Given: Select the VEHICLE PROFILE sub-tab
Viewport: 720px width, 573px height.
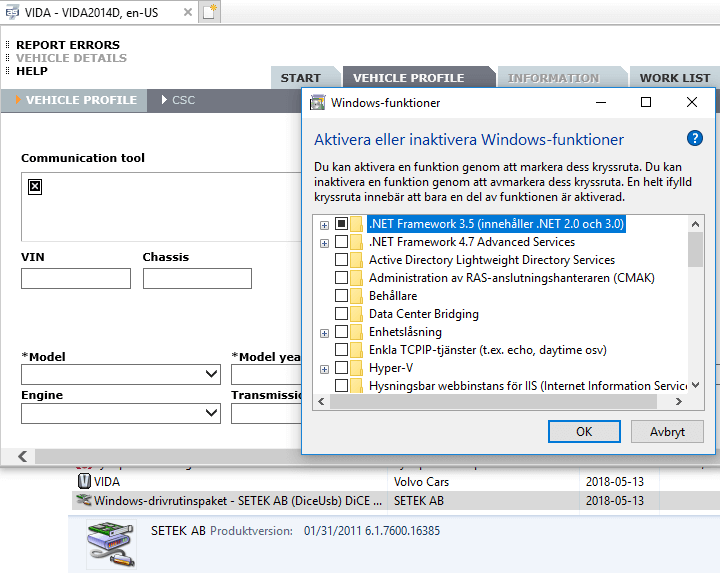Looking at the screenshot, I should click(76, 100).
